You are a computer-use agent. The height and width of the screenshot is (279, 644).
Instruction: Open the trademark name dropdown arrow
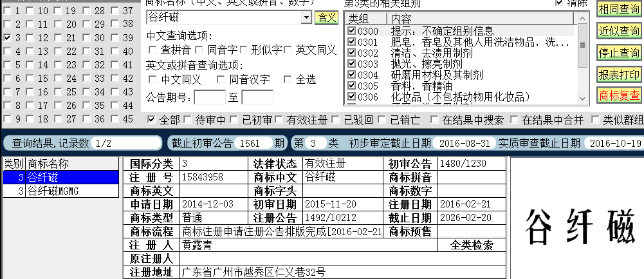tap(306, 17)
